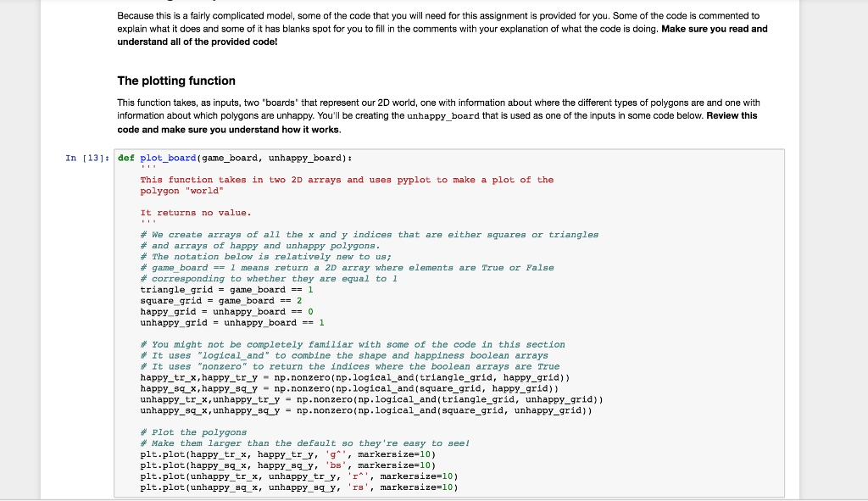This screenshot has height=501, width=868.
Task: Click the unhappy_sq_x np.nonzero assignment line
Action: (366, 411)
